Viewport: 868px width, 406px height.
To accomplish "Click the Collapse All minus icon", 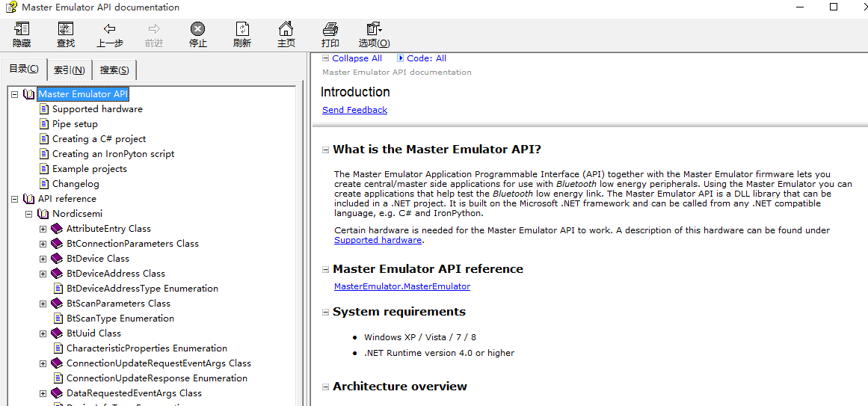I will point(326,58).
